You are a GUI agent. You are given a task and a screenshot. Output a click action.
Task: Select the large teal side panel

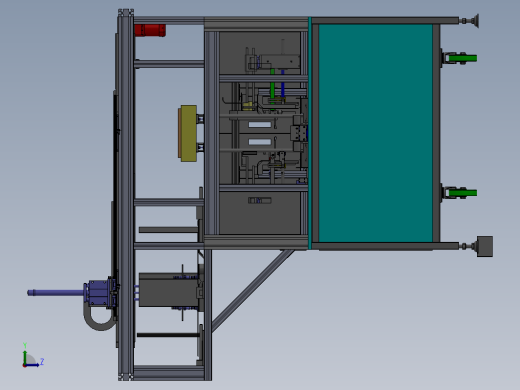point(375,133)
